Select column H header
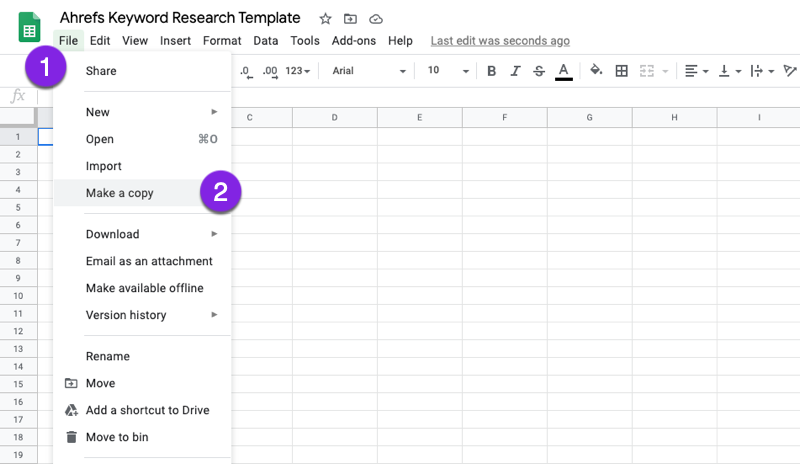This screenshot has height=464, width=800. coord(674,117)
